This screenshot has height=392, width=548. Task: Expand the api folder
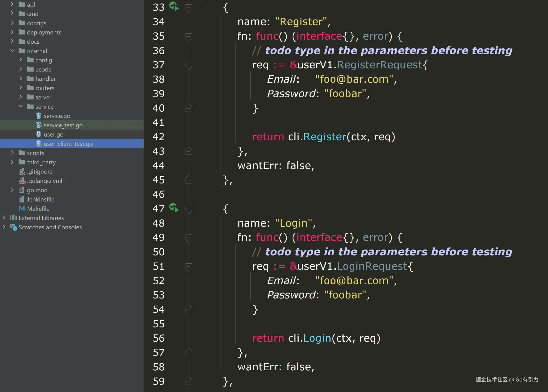pyautogui.click(x=12, y=4)
